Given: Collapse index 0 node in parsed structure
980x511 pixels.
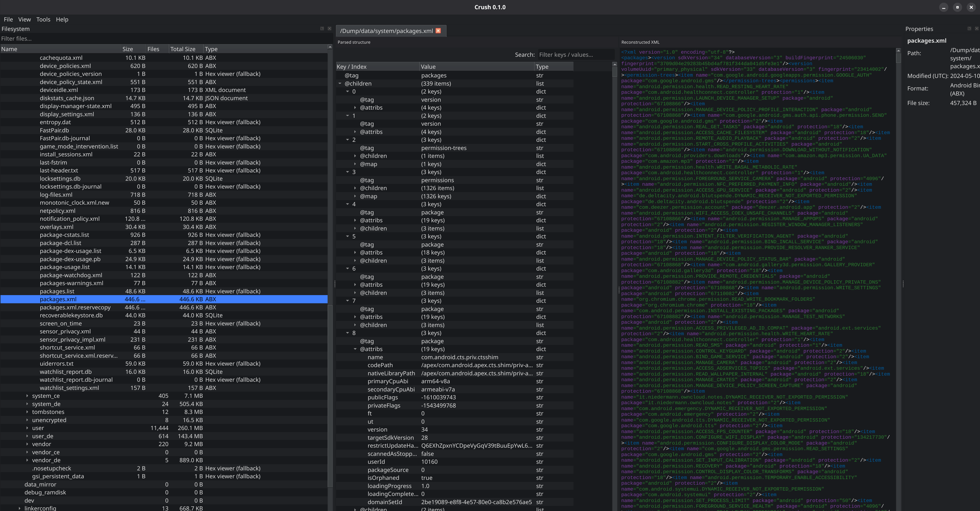Looking at the screenshot, I should 347,91.
